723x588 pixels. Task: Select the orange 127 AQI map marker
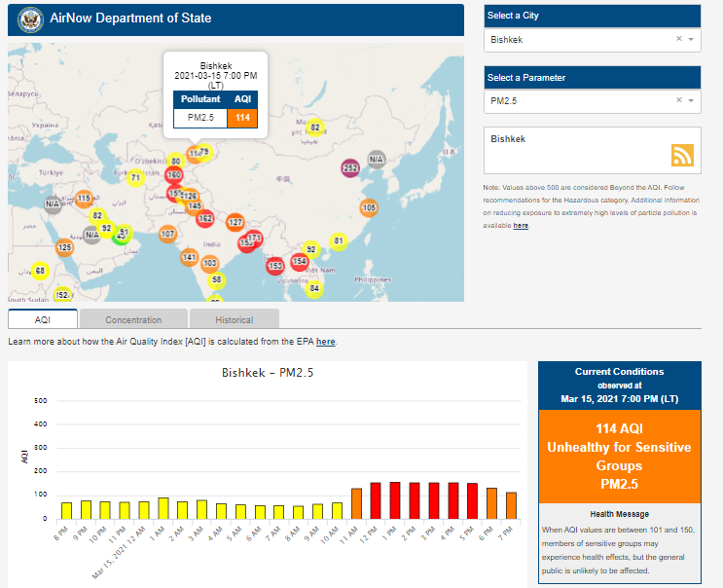coord(235,222)
